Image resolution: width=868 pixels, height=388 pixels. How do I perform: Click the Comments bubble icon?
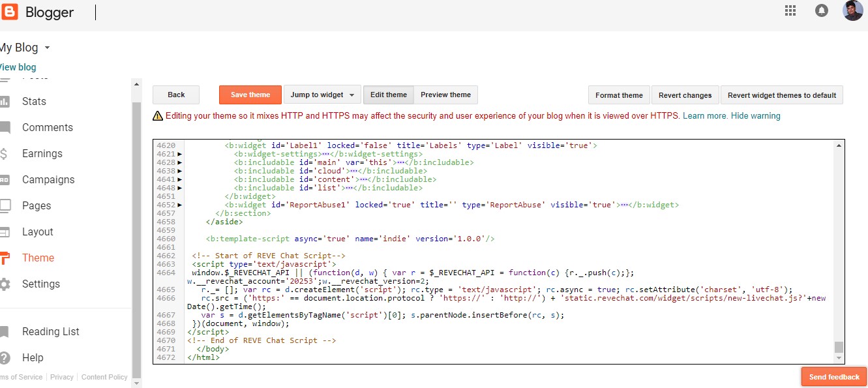click(5, 128)
